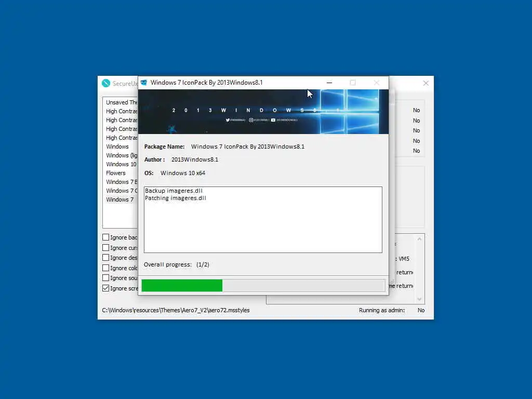This screenshot has height=399, width=532.
Task: Select 'Unsaved The...' in theme list
Action: point(122,102)
